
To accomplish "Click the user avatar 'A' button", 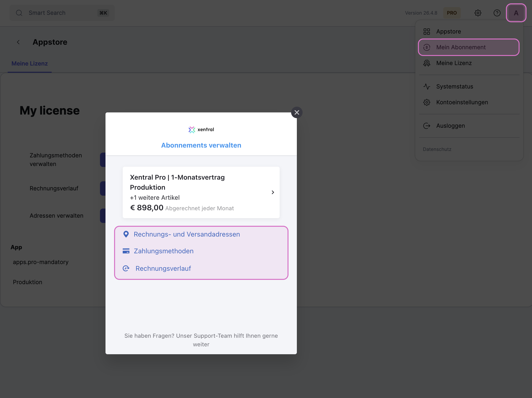I will click(516, 13).
